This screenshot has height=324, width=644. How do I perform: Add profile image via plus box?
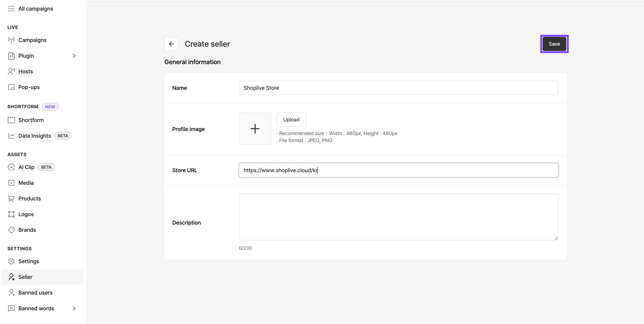click(255, 129)
